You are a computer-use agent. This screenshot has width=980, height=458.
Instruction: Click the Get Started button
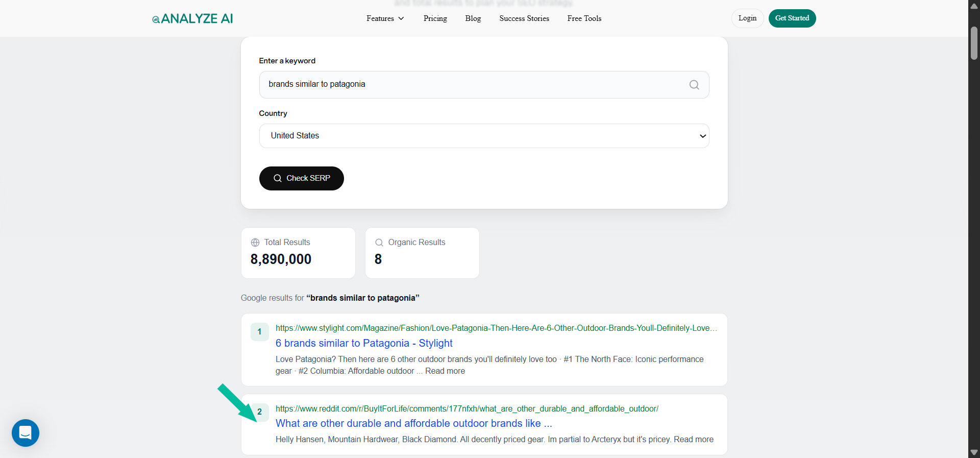pos(792,18)
